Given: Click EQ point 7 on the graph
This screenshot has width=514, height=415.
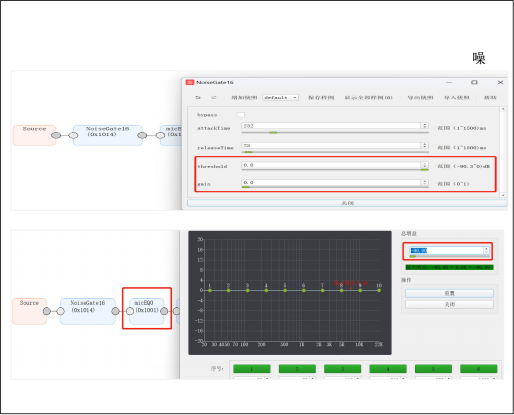Looking at the screenshot, I should [322, 291].
